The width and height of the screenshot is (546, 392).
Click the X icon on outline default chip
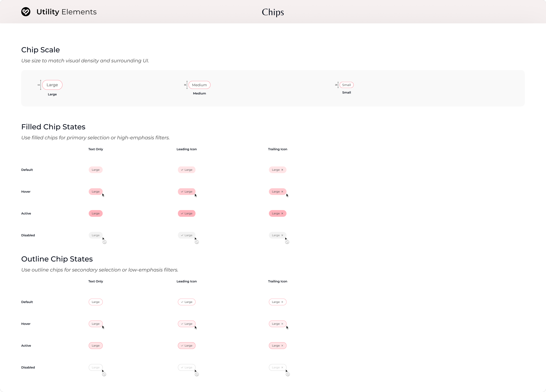pyautogui.click(x=282, y=302)
